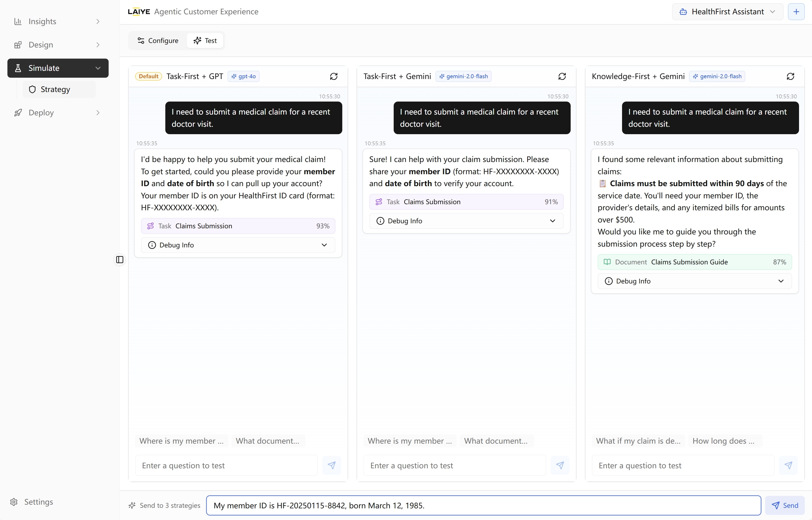The image size is (812, 520).
Task: Focus the Task-First + Gemini question input
Action: [454, 465]
